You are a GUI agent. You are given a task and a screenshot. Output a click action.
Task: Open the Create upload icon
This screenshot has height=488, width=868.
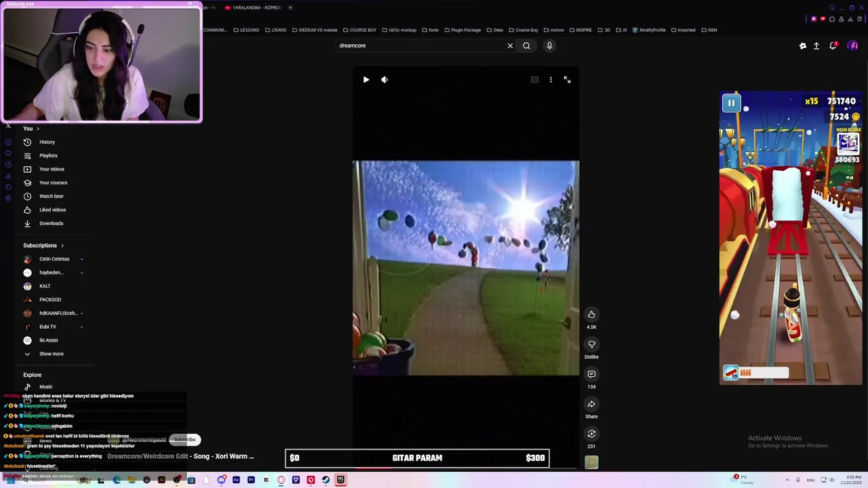click(816, 45)
